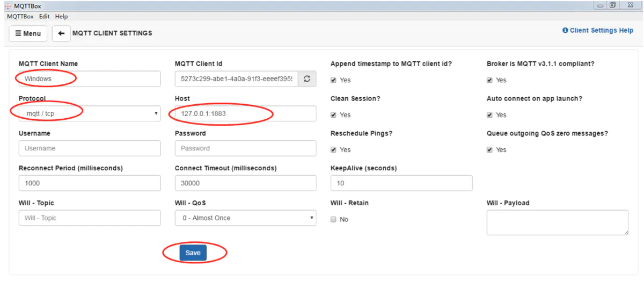644x281 pixels.
Task: Focus the Will - Topic field
Action: (x=90, y=218)
